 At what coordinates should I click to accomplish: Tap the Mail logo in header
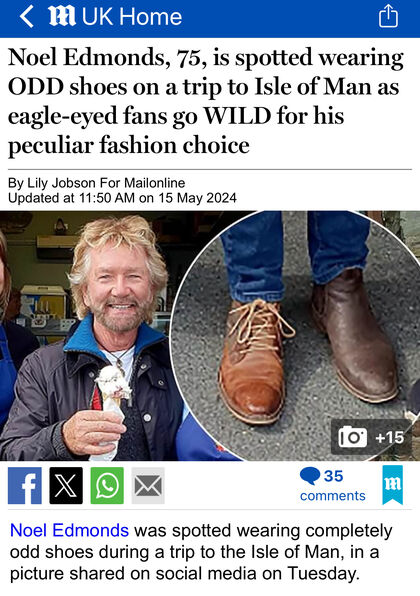click(62, 17)
